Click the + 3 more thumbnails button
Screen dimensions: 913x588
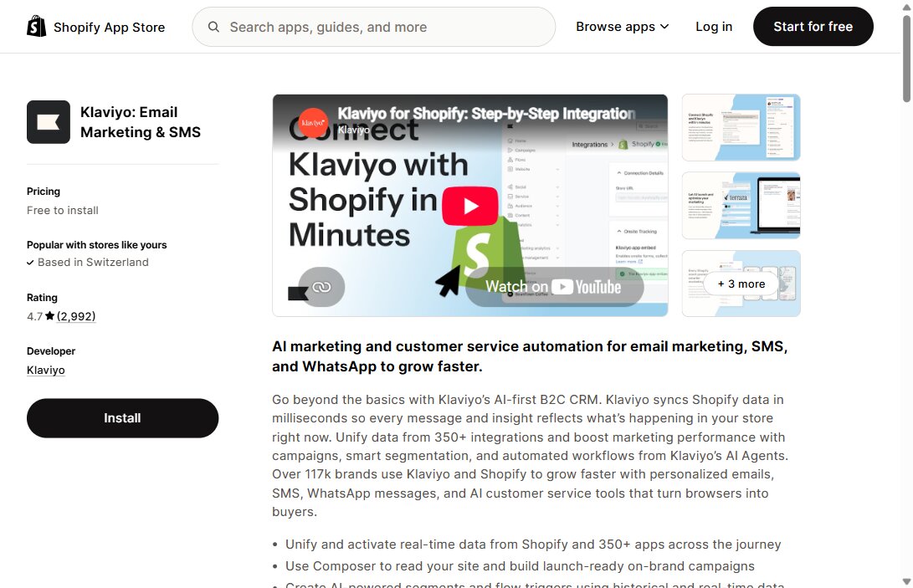pos(741,284)
